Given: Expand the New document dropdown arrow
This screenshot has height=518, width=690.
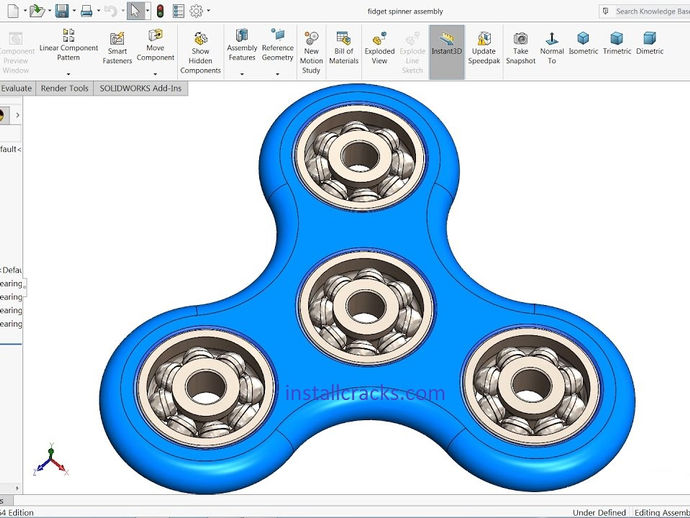Looking at the screenshot, I should click(x=25, y=11).
